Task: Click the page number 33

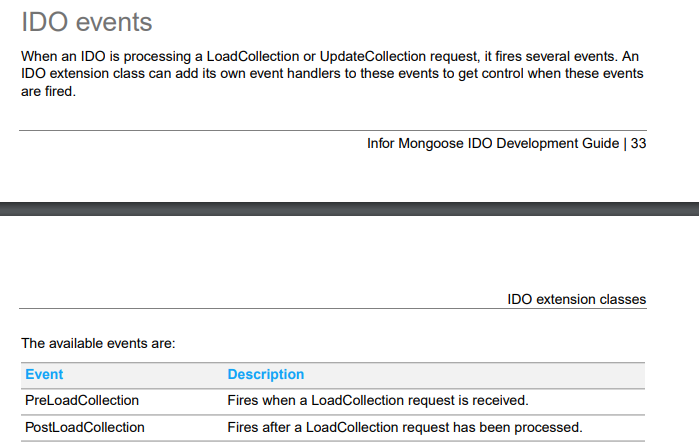Action: 638,144
